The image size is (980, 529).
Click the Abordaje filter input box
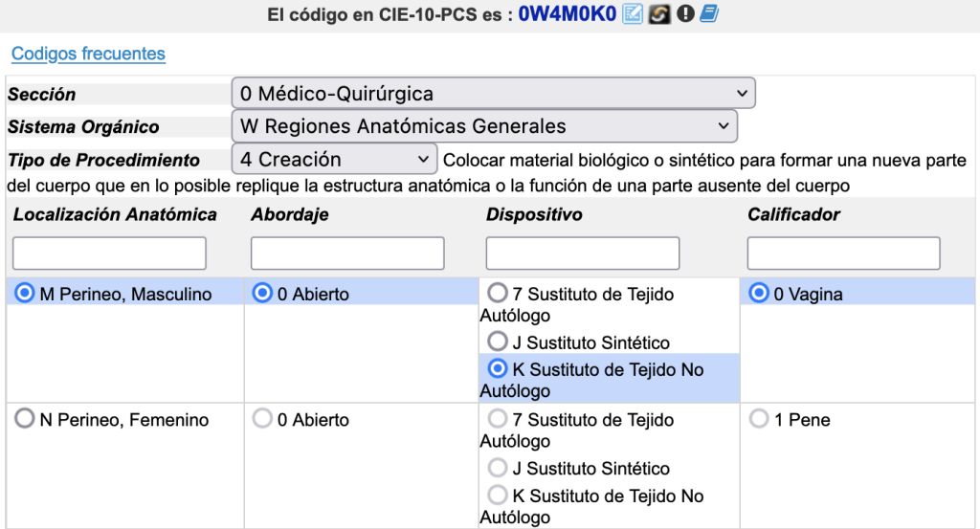[x=347, y=253]
